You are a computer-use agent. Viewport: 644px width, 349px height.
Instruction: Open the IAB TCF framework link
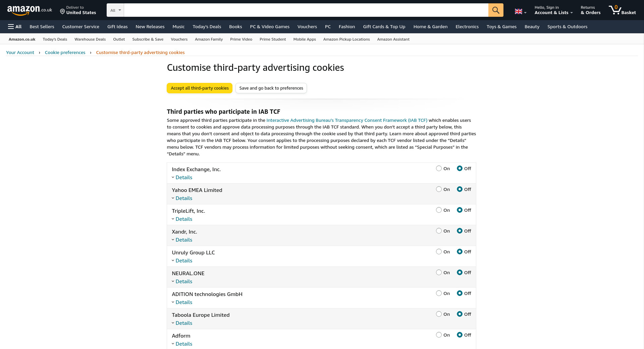346,120
